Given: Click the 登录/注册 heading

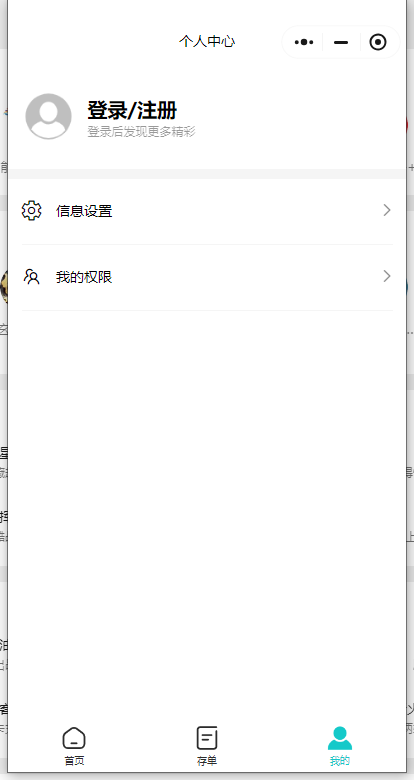Looking at the screenshot, I should [132, 110].
